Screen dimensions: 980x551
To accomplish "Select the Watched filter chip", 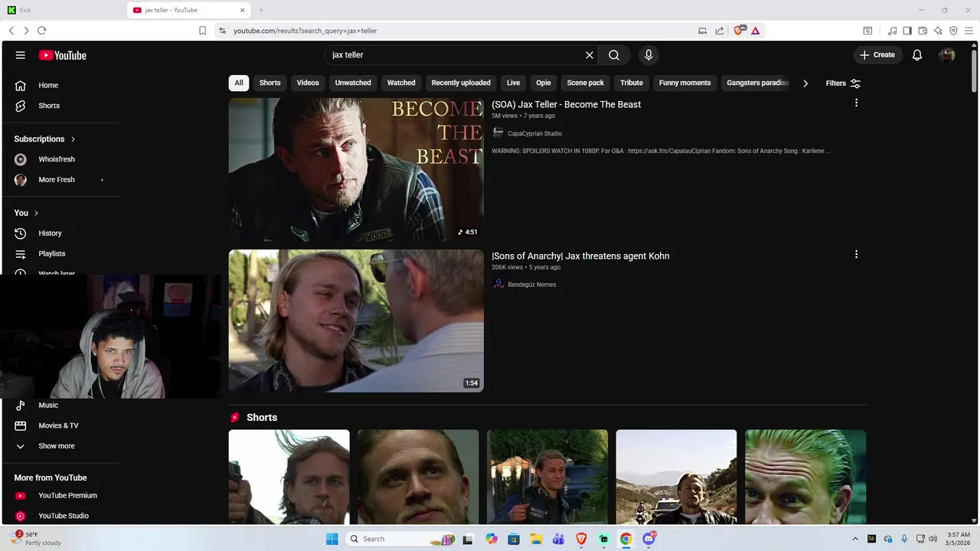I will coord(401,83).
